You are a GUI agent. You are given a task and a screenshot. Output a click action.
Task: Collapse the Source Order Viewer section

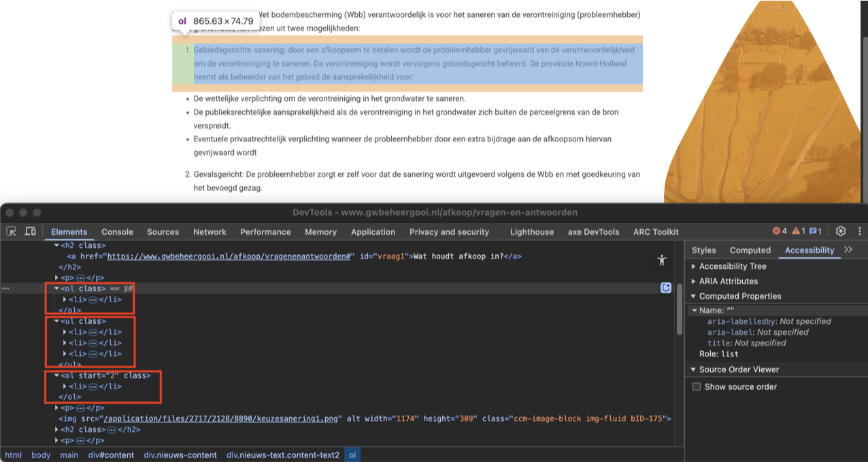point(694,369)
